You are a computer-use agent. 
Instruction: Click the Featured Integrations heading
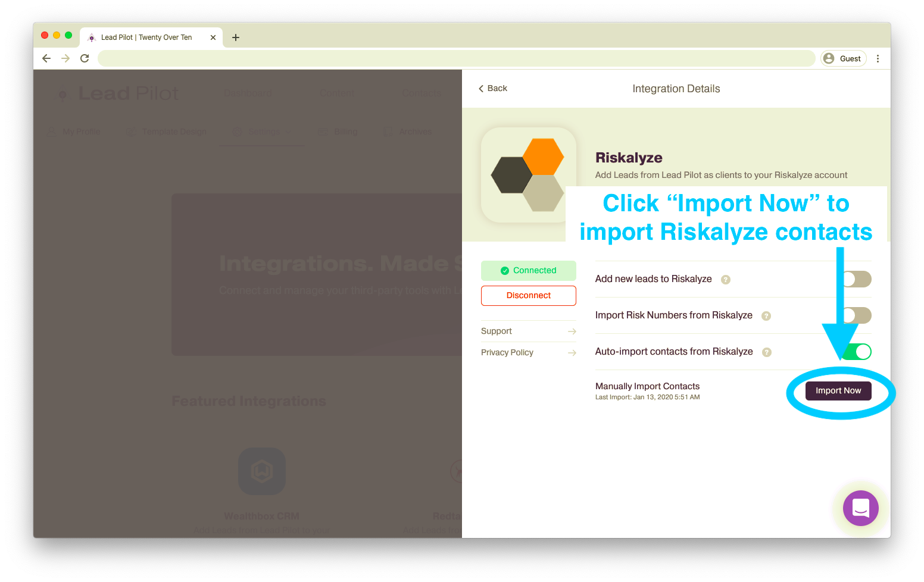coord(249,401)
